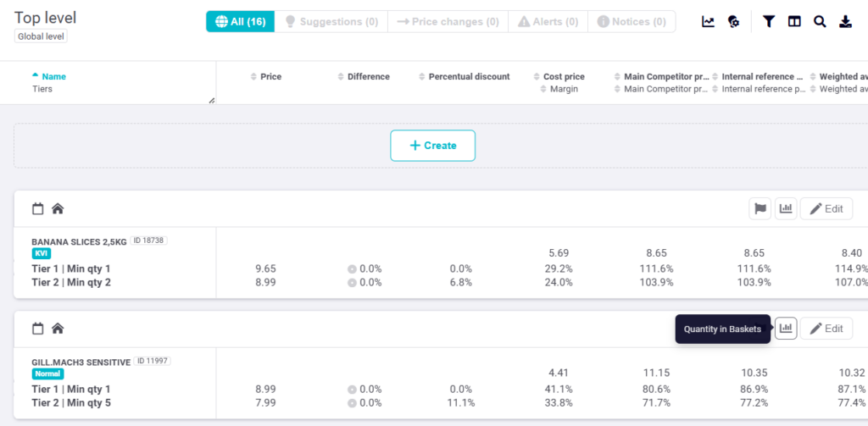Click the 11.15 competitor price value
868x426 pixels.
point(657,373)
